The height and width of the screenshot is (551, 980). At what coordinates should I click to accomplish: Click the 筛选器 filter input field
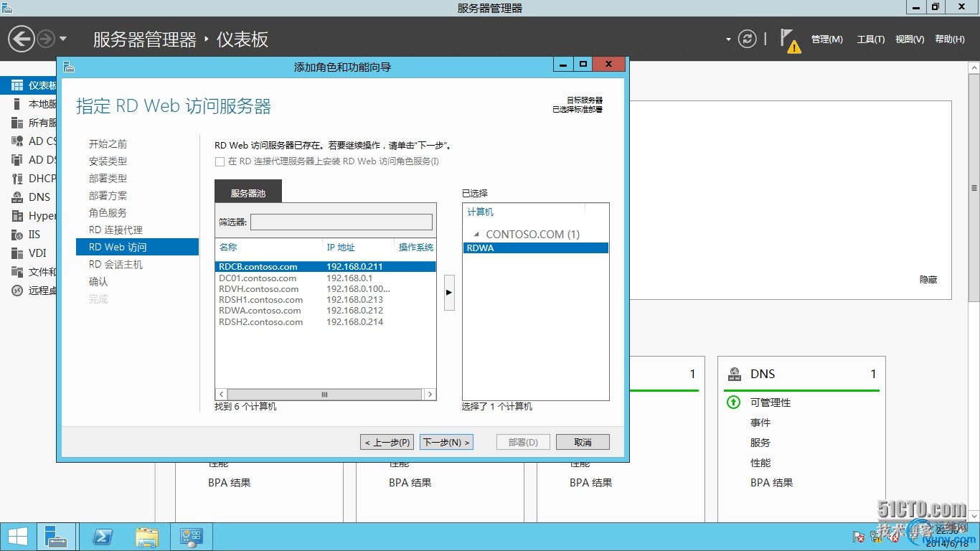click(341, 222)
